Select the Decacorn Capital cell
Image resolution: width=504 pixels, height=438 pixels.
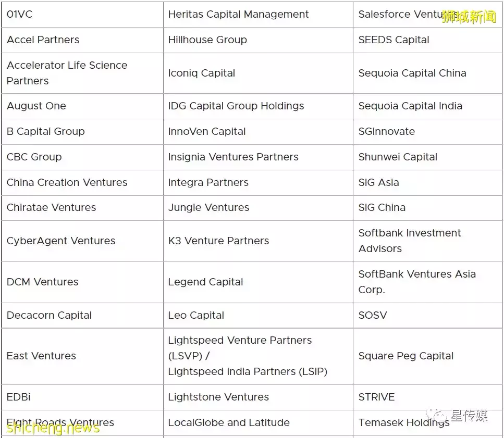point(49,316)
